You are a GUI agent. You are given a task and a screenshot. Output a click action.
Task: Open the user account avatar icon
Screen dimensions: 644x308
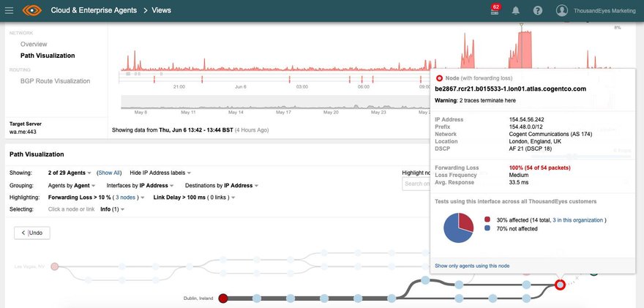point(562,11)
